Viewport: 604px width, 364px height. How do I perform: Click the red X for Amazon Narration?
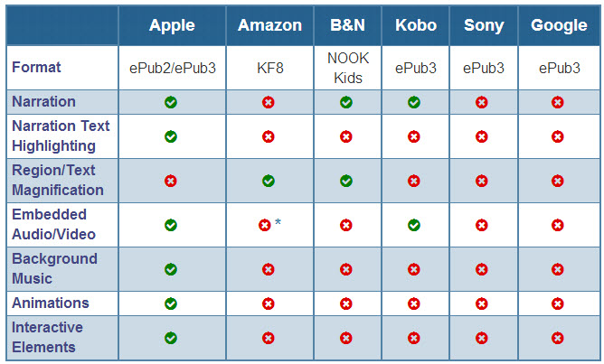pos(269,102)
